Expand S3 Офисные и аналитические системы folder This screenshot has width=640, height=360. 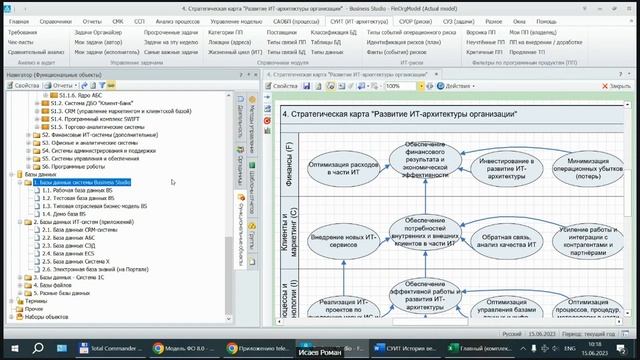click(29, 143)
